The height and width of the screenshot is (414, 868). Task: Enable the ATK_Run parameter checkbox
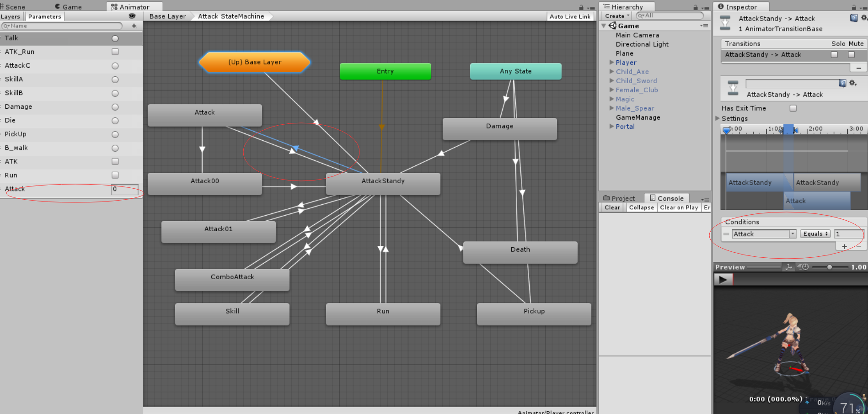[x=115, y=52]
